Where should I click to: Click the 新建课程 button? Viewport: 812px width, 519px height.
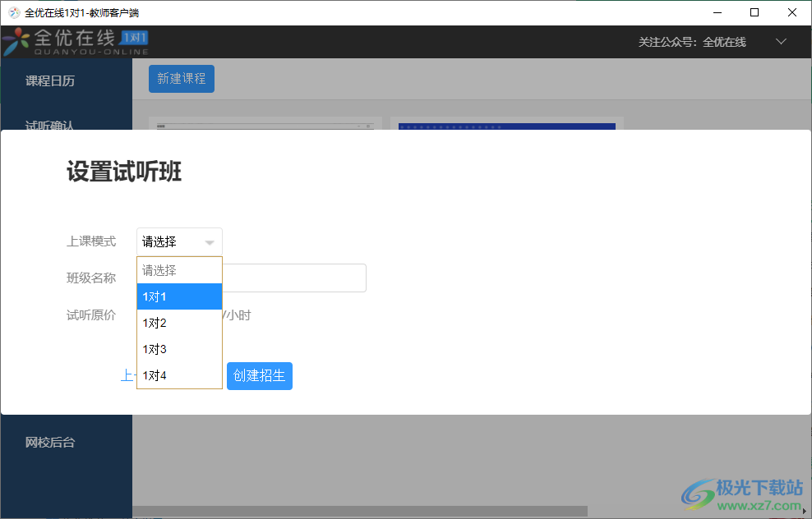pos(181,79)
